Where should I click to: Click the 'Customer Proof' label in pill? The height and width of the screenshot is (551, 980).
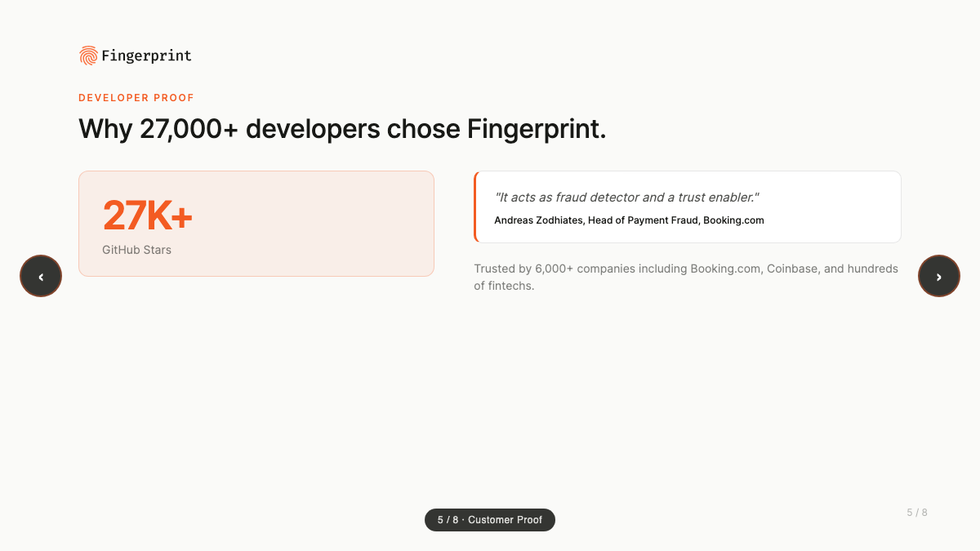pyautogui.click(x=505, y=520)
